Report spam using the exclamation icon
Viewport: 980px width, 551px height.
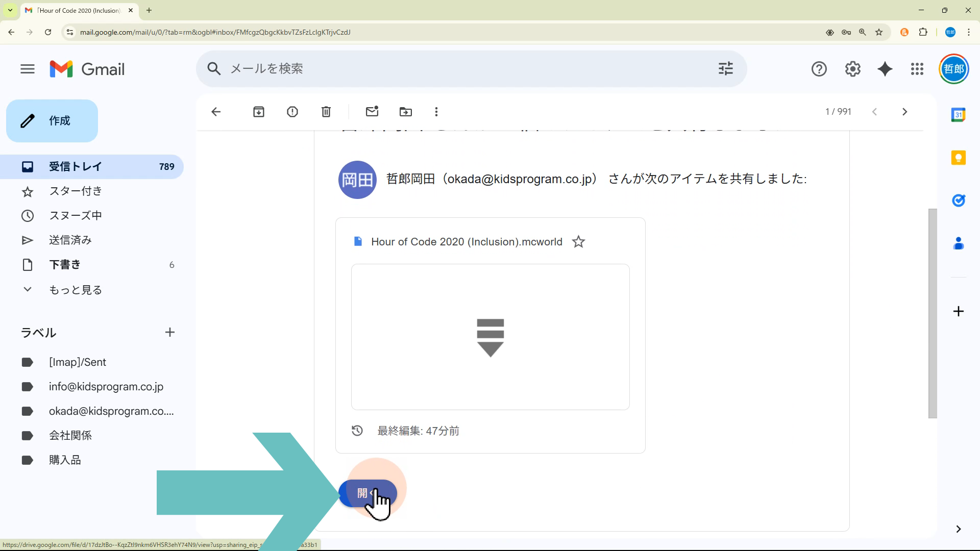point(292,112)
